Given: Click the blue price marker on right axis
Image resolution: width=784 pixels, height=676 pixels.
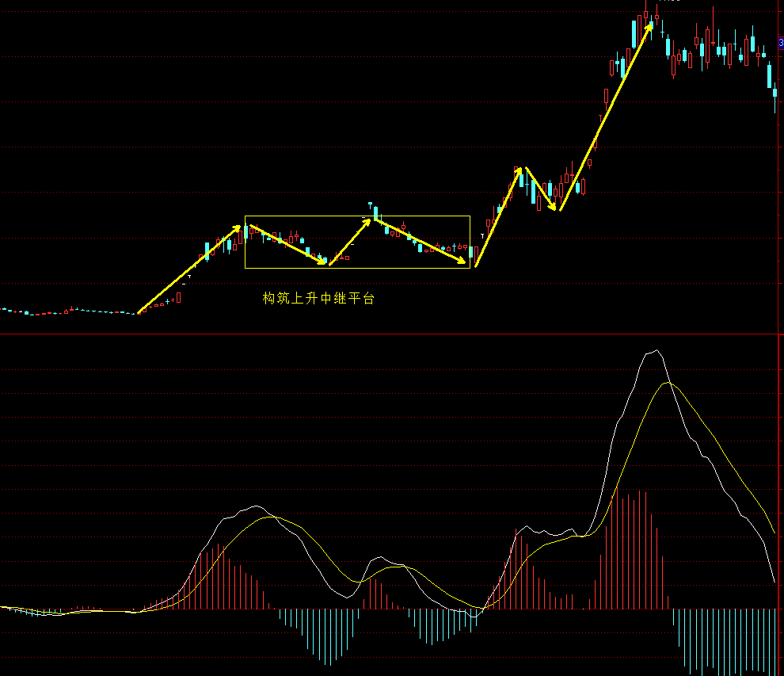Looking at the screenshot, I should (x=781, y=43).
